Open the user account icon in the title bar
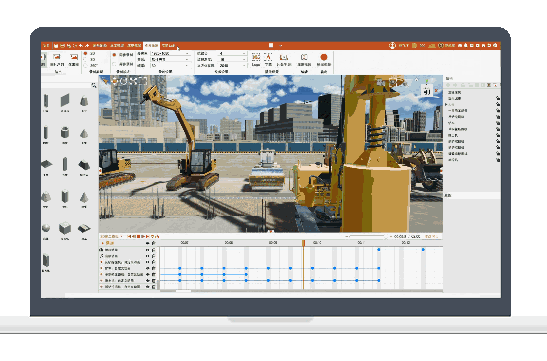547x361 pixels. [x=392, y=45]
